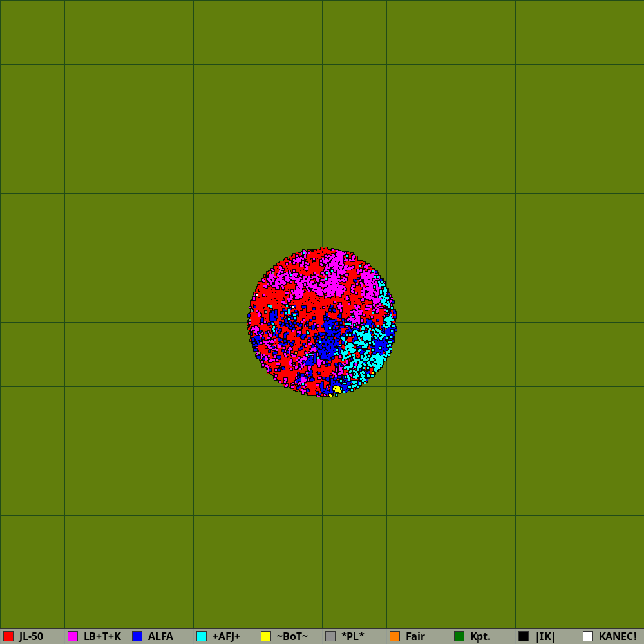Select the *PL* legend label
This screenshot has height=644, width=644.
coord(352,636)
